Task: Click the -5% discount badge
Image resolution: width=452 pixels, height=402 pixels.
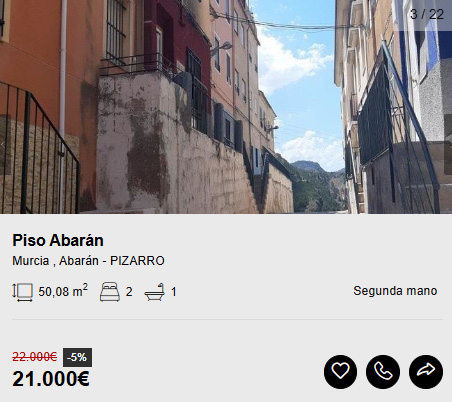Action: 77,357
